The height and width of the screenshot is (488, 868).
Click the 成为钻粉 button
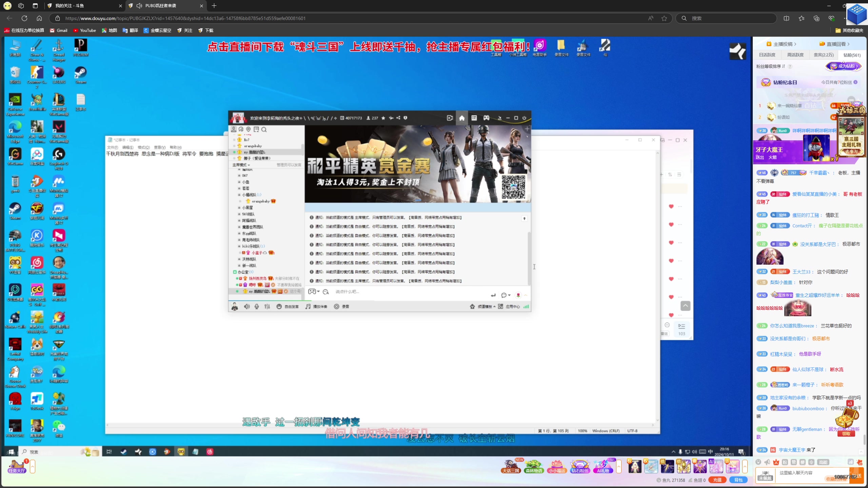[844, 66]
